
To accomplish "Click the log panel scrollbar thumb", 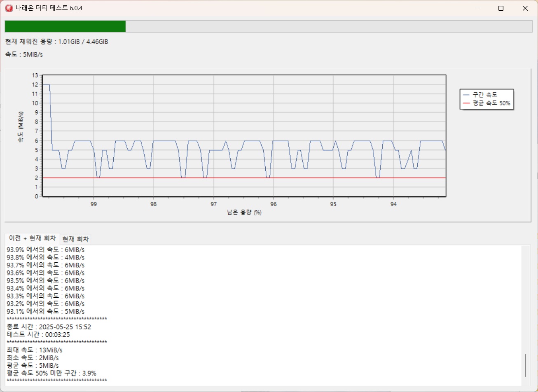I will coord(525,365).
